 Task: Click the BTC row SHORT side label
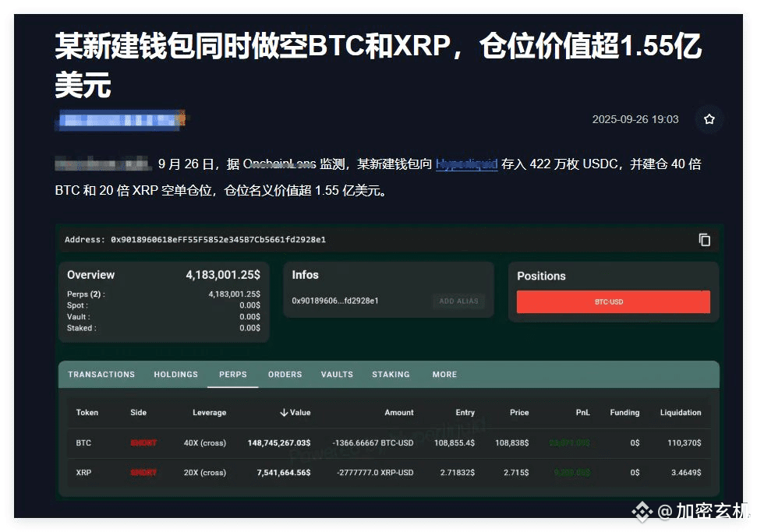point(143,442)
